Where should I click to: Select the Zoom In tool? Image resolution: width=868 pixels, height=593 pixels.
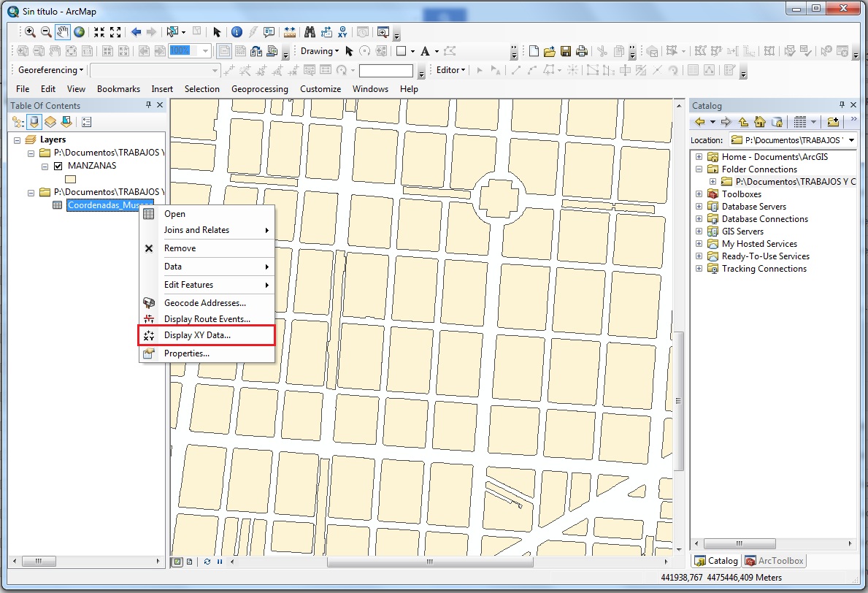point(31,31)
